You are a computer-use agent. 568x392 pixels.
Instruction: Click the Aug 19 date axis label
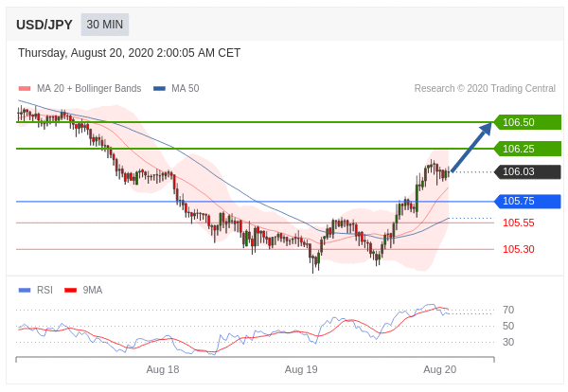[301, 369]
